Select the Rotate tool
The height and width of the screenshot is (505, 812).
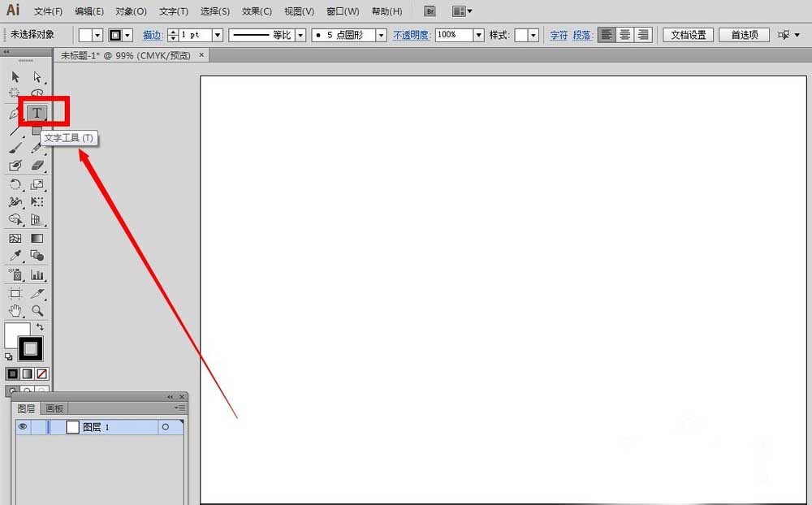tap(15, 184)
